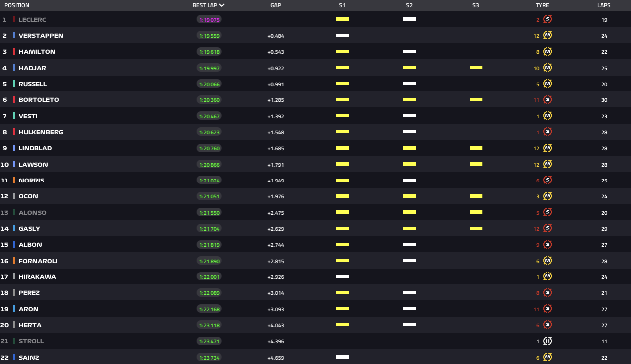Click the medium tyre icon in Verstappen's row
The width and height of the screenshot is (631, 364).
pyautogui.click(x=548, y=35)
